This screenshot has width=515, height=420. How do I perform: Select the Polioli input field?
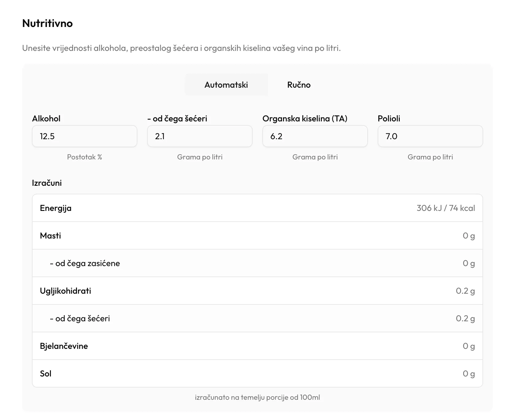[430, 136]
